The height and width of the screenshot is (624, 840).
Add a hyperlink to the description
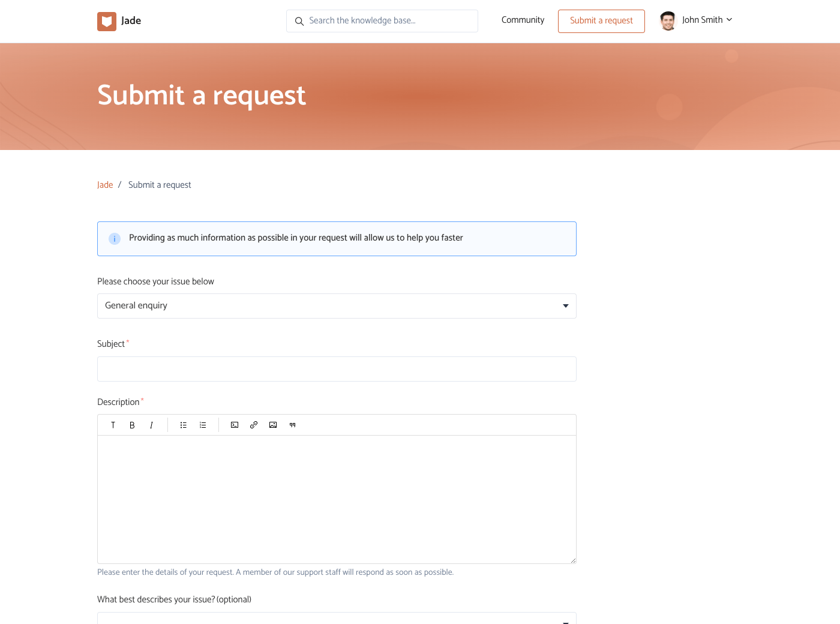pos(254,425)
